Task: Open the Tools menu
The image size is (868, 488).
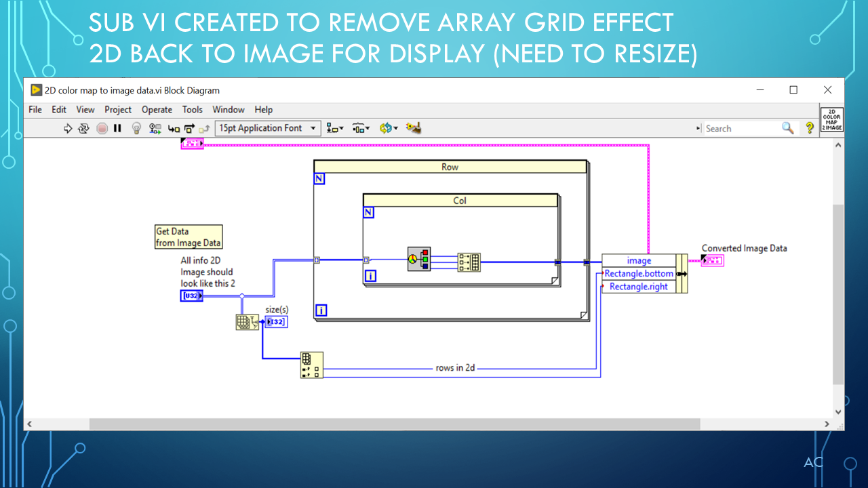Action: (x=192, y=109)
